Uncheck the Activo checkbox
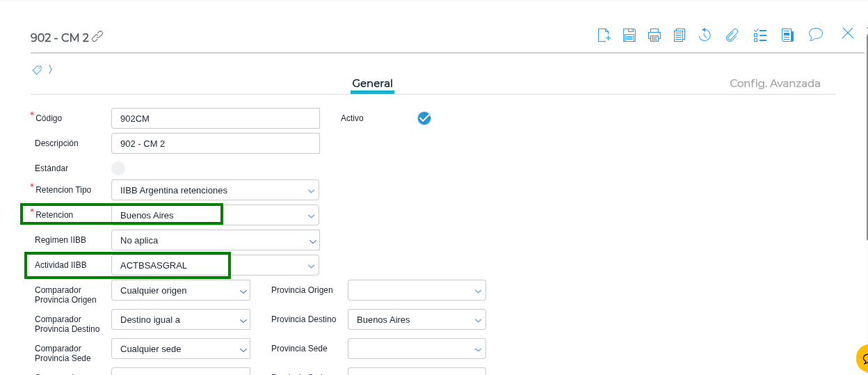 (x=424, y=118)
